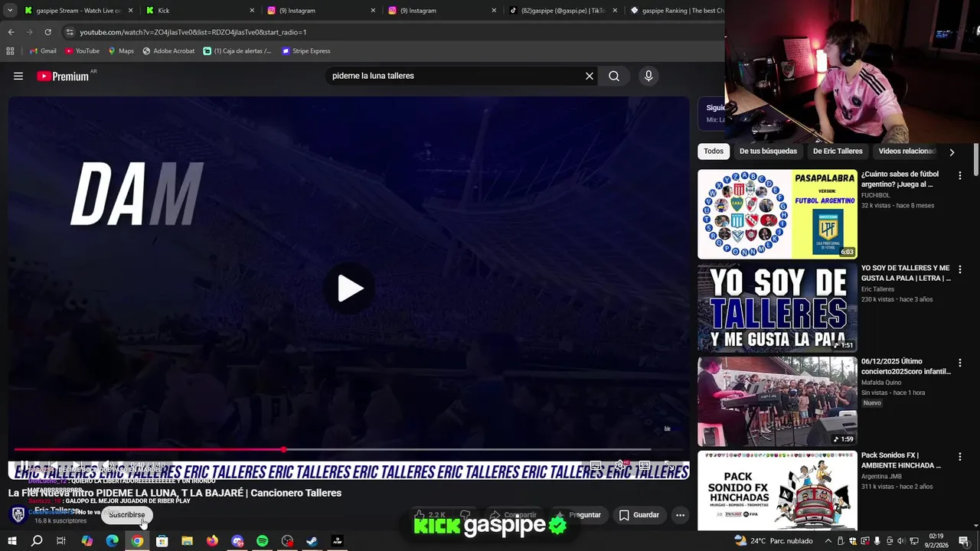Go back with browser back arrow

(11, 32)
